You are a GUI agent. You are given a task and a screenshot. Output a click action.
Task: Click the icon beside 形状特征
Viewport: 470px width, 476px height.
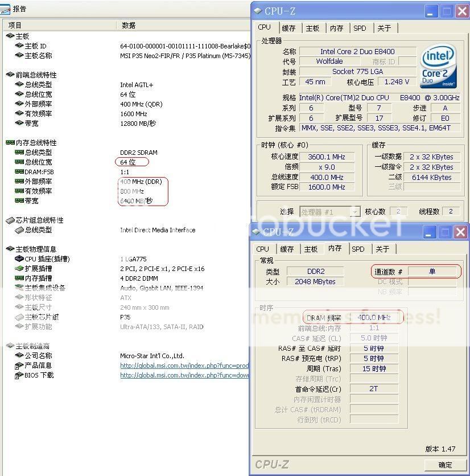coord(19,297)
